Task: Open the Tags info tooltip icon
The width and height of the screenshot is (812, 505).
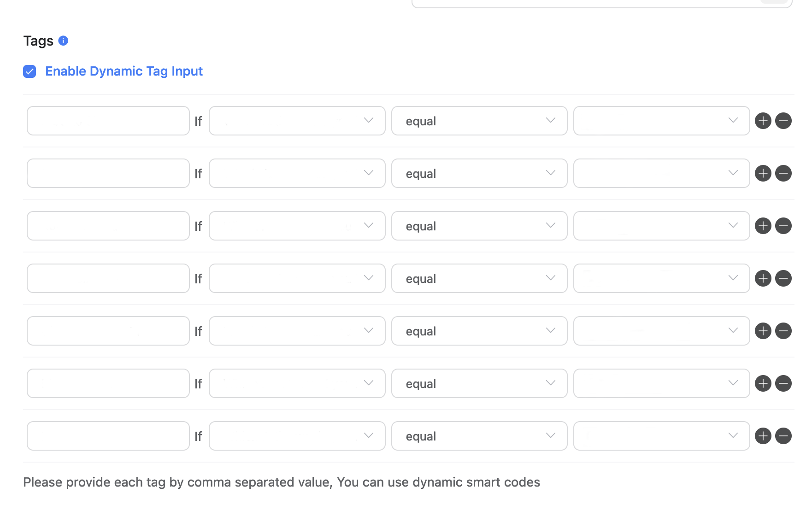Action: [64, 41]
